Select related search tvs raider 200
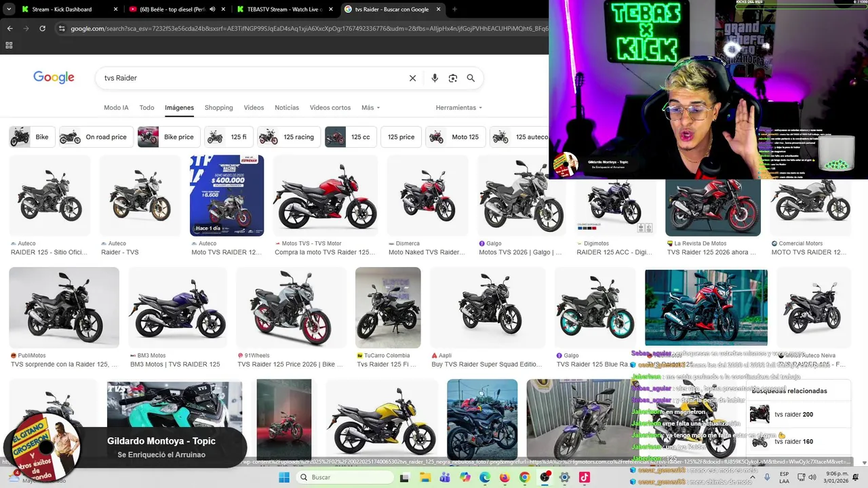 [799, 414]
